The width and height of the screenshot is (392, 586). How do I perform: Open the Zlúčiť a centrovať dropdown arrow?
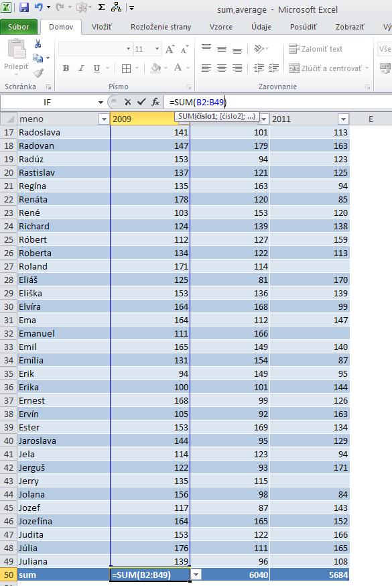tap(367, 68)
